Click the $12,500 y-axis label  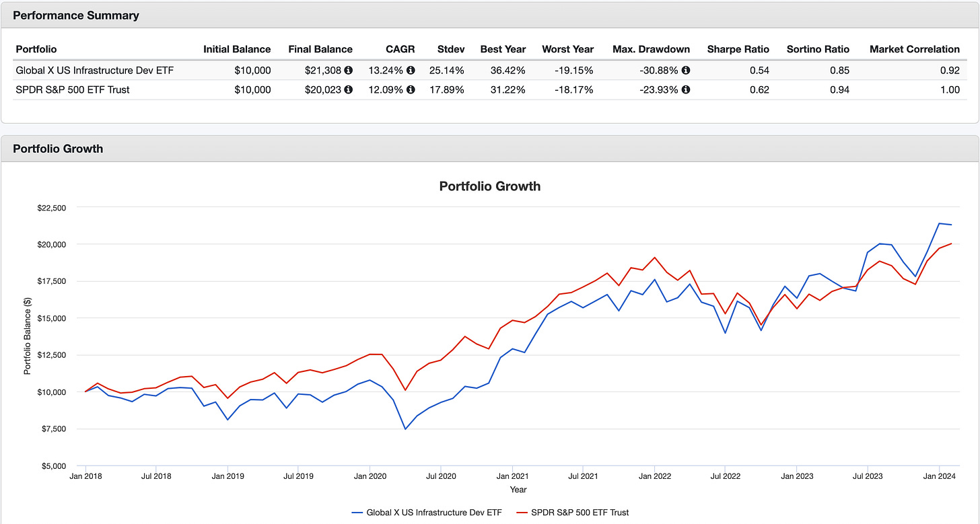53,355
